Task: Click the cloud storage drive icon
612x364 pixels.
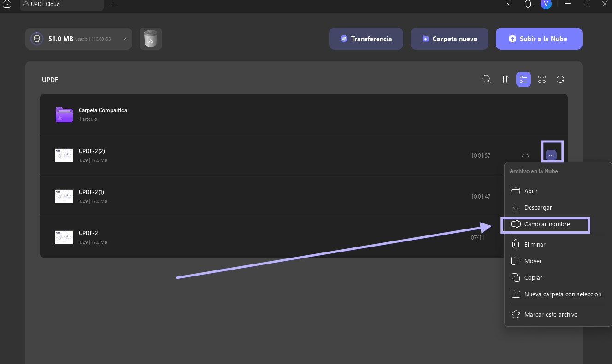Action: click(x=37, y=39)
